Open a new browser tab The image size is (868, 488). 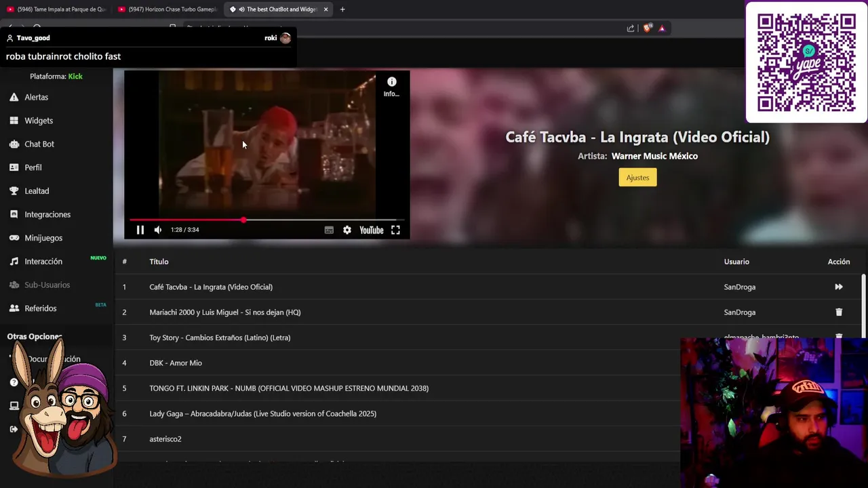click(x=342, y=9)
